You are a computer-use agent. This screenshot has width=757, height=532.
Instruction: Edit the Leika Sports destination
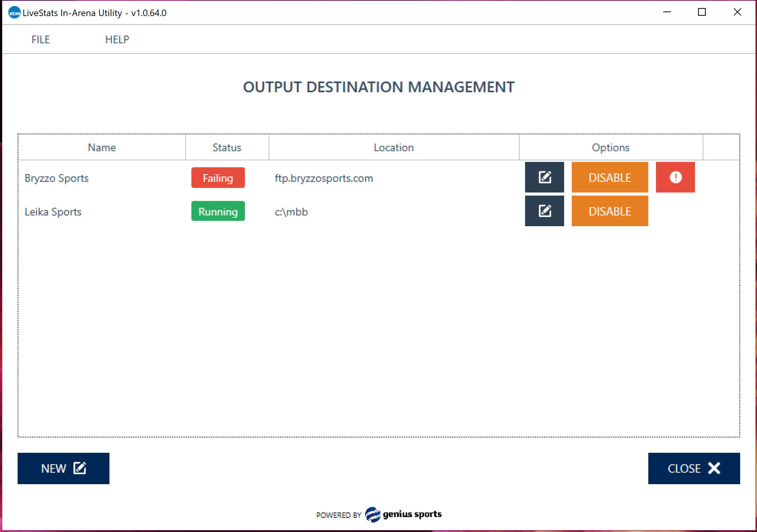click(x=544, y=211)
